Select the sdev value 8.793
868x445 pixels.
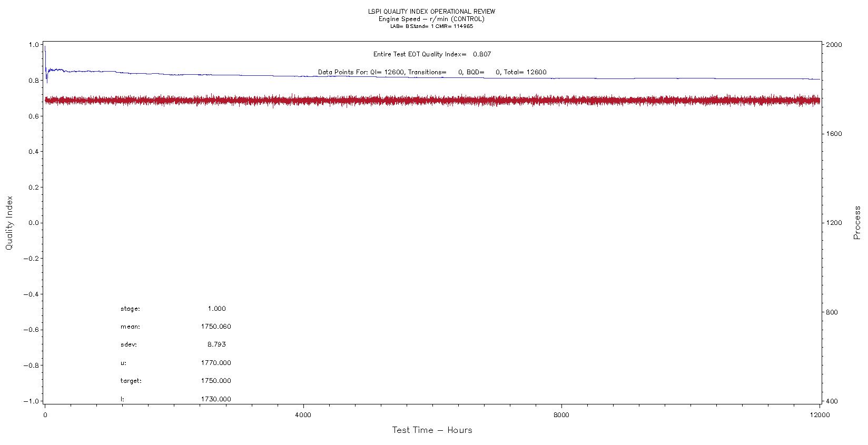(x=216, y=344)
